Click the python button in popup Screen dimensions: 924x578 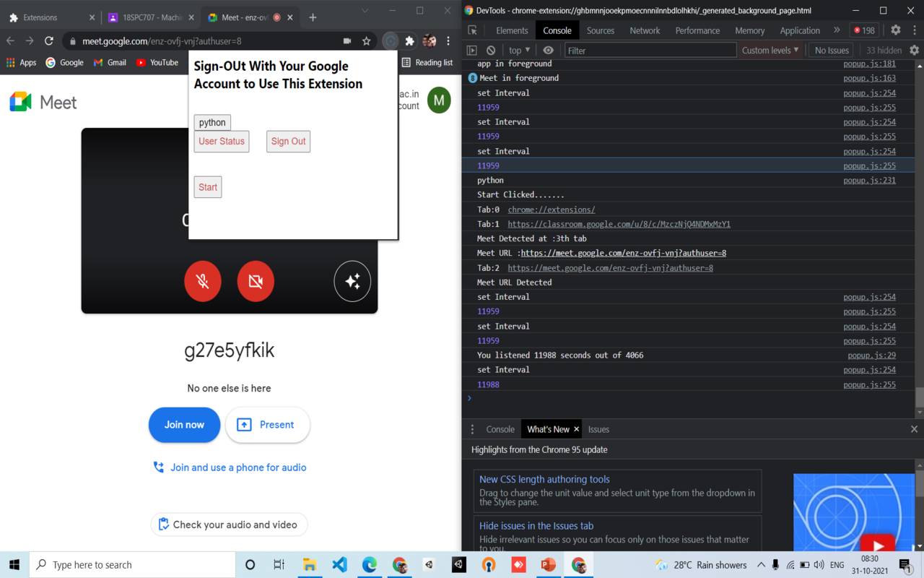click(212, 122)
